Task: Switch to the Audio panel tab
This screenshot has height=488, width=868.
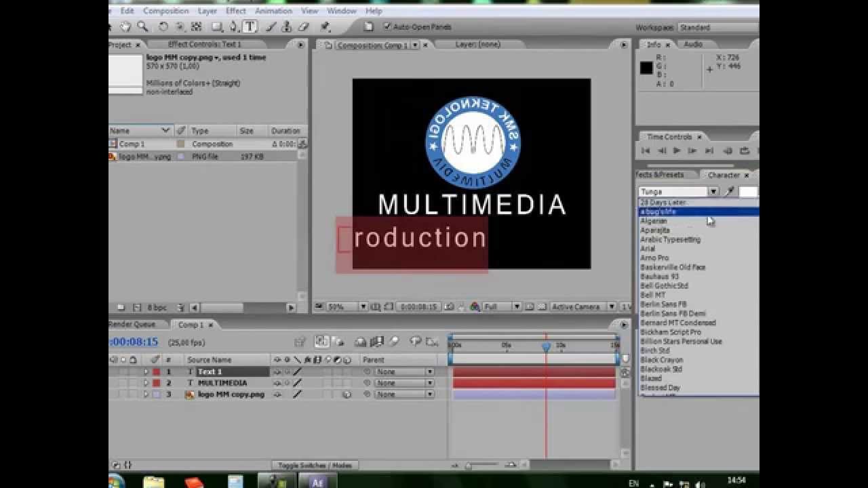Action: [x=693, y=45]
